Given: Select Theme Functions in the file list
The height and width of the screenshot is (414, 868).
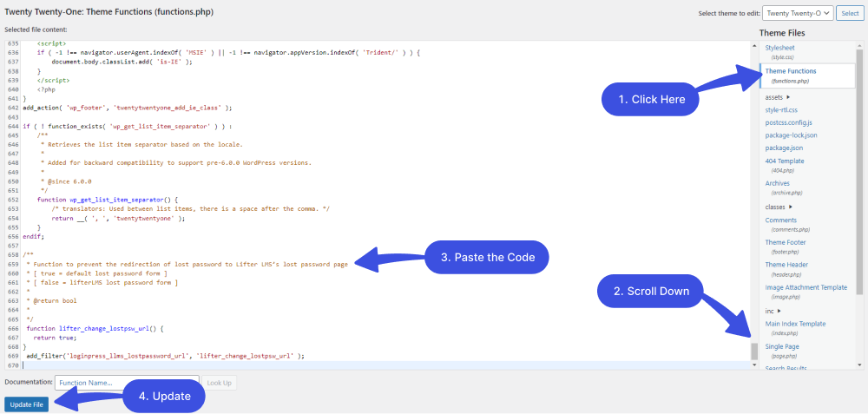Looking at the screenshot, I should (x=790, y=70).
